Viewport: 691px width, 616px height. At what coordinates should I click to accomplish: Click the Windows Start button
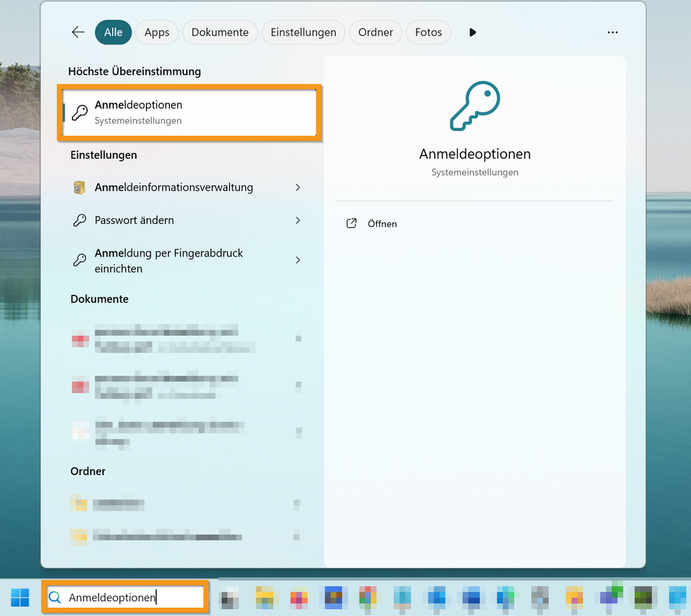click(x=20, y=597)
